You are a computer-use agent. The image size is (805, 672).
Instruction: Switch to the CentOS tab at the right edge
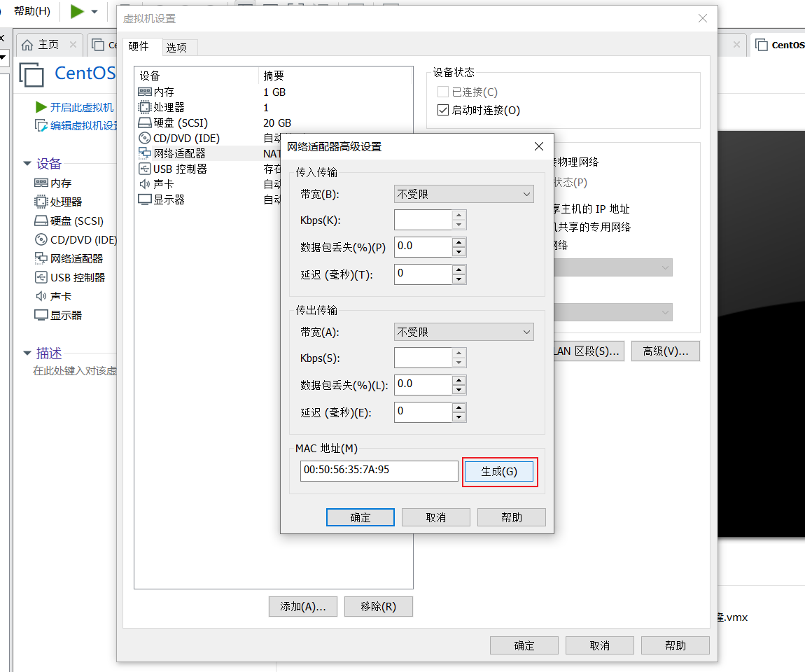(x=779, y=45)
